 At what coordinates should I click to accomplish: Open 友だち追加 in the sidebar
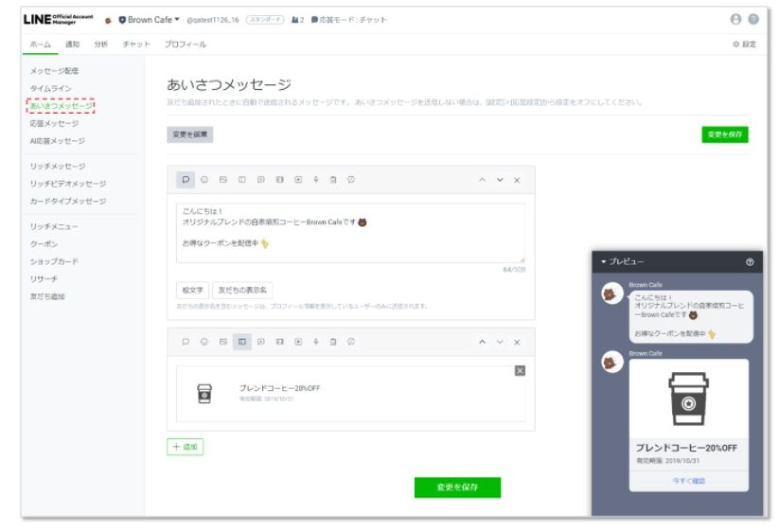47,296
